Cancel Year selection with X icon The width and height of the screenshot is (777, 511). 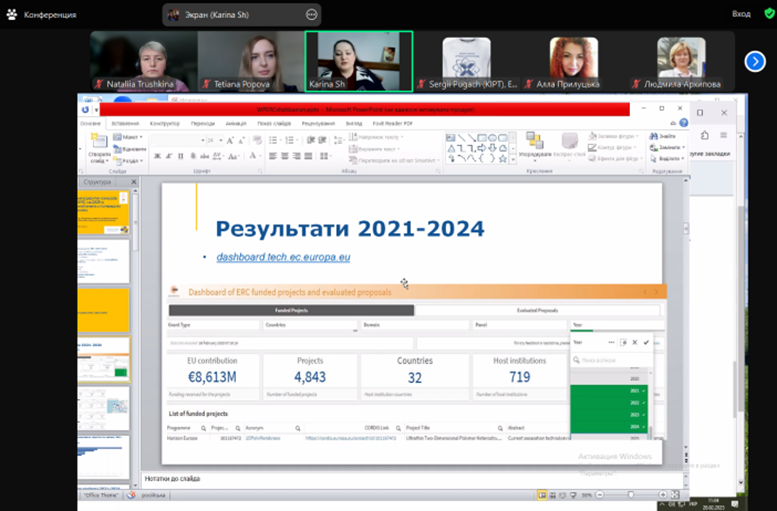tap(634, 342)
